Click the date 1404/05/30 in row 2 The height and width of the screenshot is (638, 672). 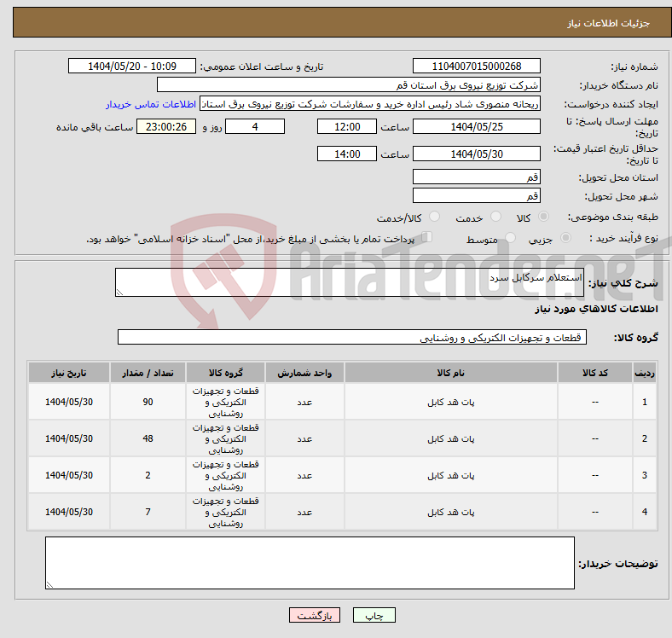point(69,438)
